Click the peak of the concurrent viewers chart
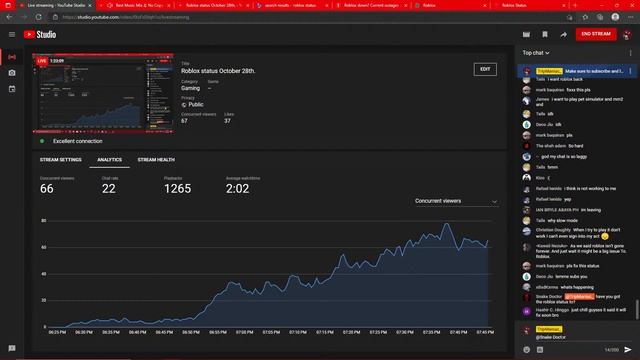 coord(447,224)
